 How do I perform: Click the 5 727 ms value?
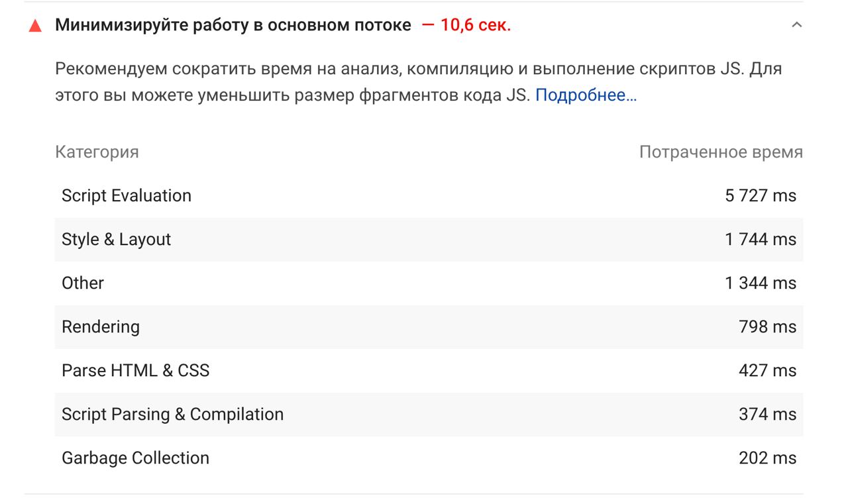click(x=761, y=196)
